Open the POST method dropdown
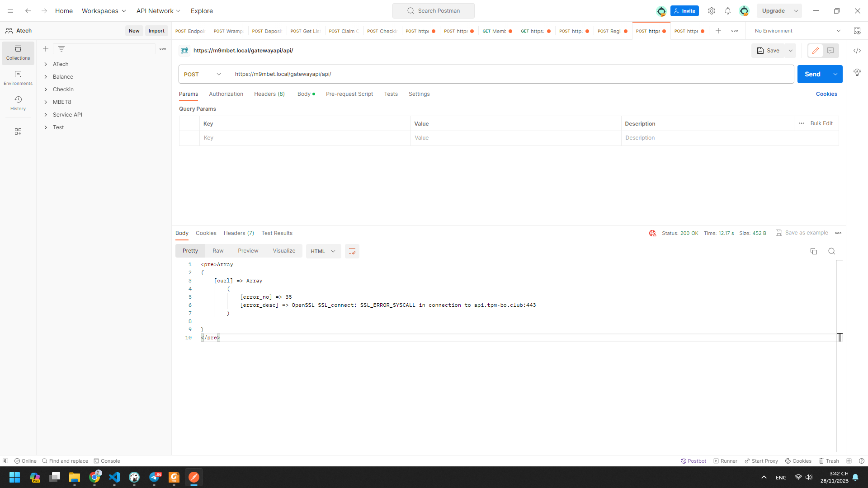The width and height of the screenshot is (868, 488). point(203,74)
